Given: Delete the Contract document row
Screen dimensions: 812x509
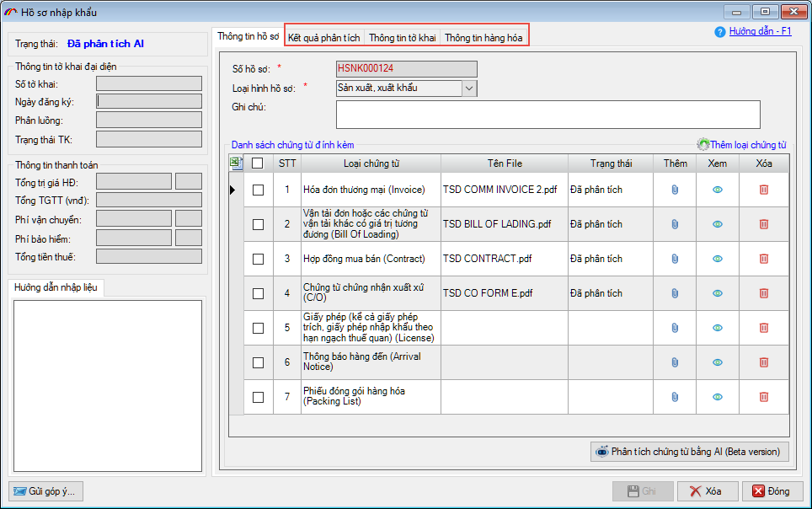Looking at the screenshot, I should click(764, 259).
